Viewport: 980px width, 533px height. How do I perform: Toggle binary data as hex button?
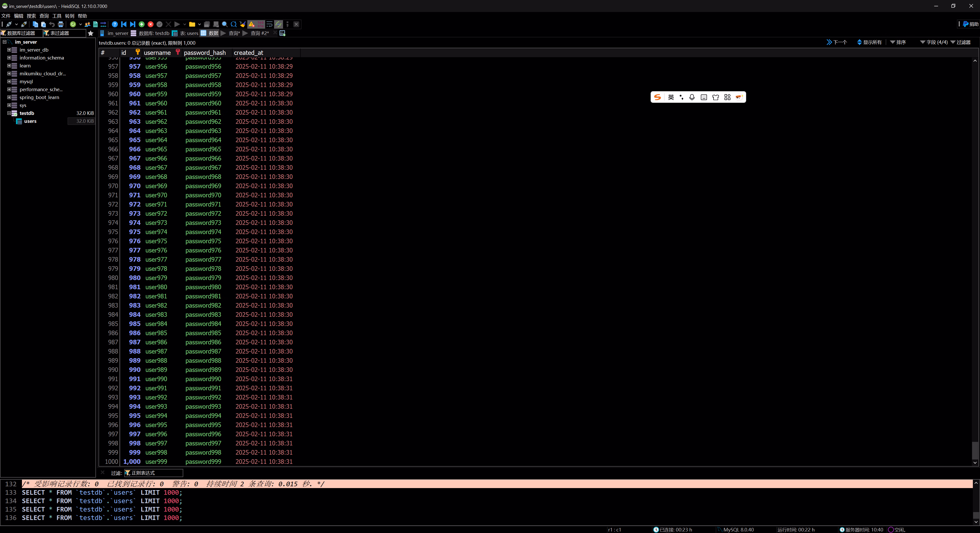coord(261,24)
